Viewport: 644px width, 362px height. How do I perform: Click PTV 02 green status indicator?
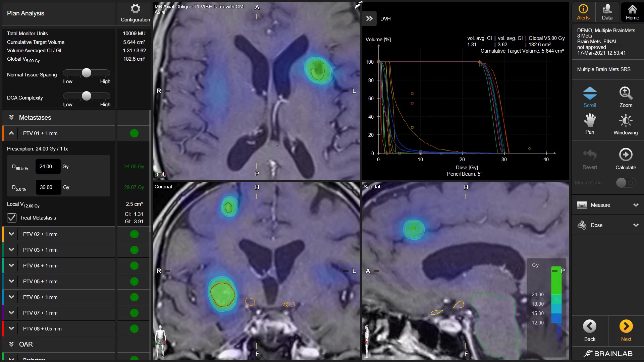(x=134, y=234)
